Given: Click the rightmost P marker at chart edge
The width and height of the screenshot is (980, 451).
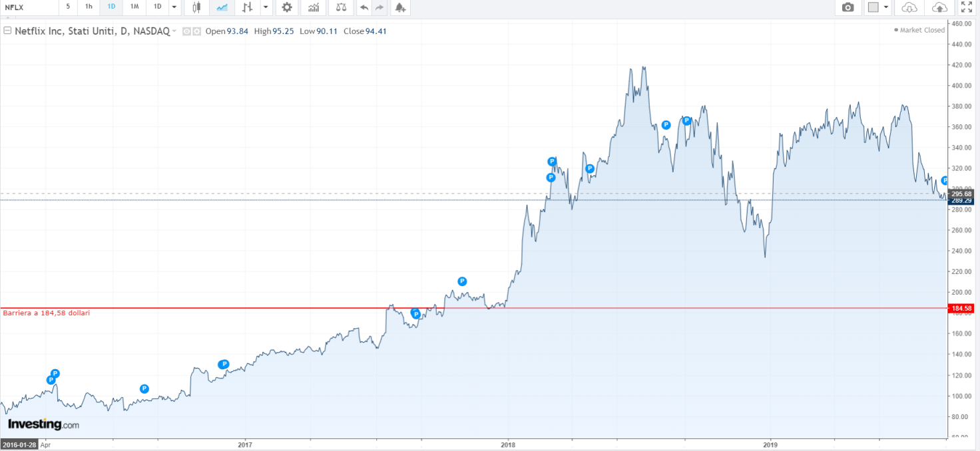Looking at the screenshot, I should pos(945,180).
